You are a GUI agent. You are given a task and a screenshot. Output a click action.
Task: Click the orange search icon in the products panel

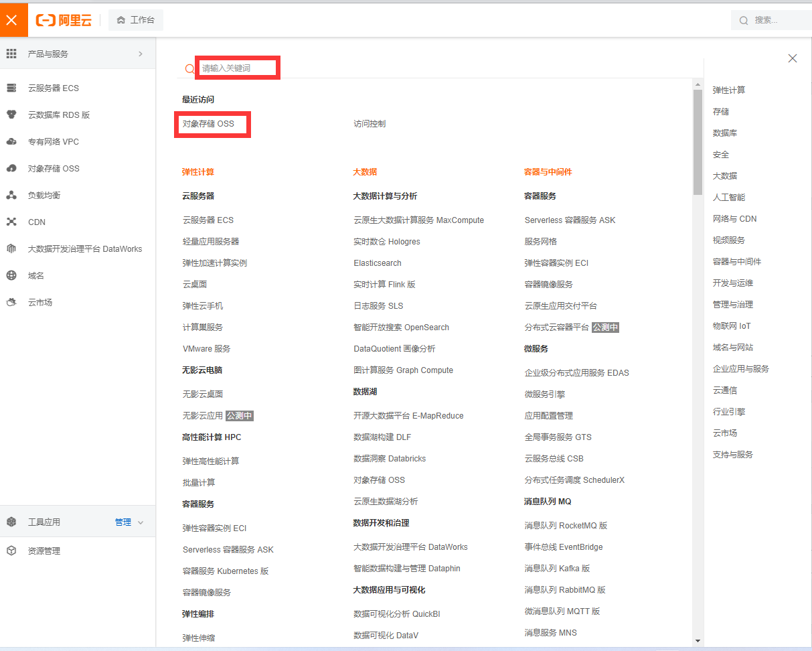pyautogui.click(x=189, y=68)
